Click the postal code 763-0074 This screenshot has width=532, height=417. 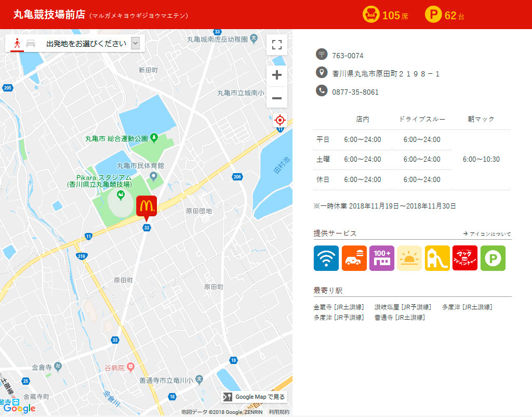[348, 56]
